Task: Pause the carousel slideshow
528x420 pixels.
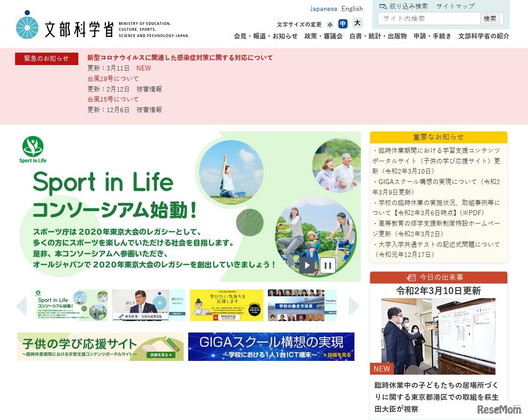Action: (328, 265)
